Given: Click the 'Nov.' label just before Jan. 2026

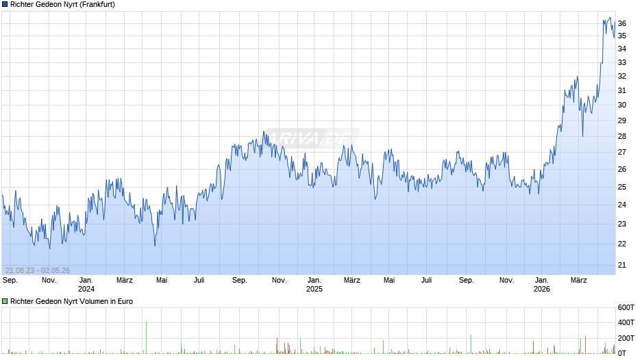Looking at the screenshot, I should [x=506, y=280].
